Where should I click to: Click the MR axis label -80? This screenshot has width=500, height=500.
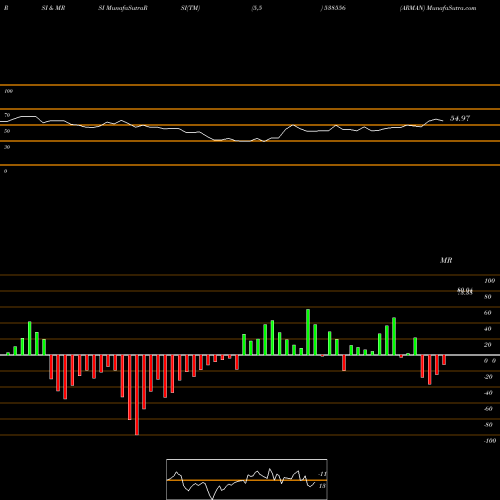click(488, 425)
